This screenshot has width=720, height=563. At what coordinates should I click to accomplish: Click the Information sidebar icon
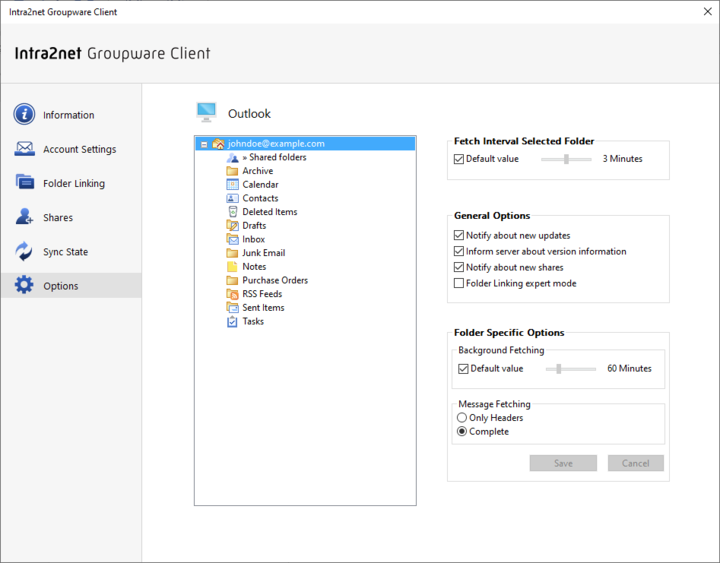pyautogui.click(x=24, y=114)
